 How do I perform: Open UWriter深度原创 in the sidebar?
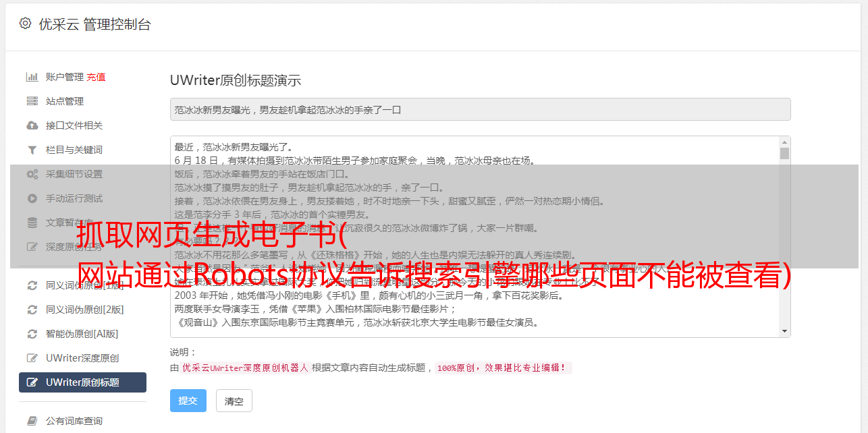point(82,358)
